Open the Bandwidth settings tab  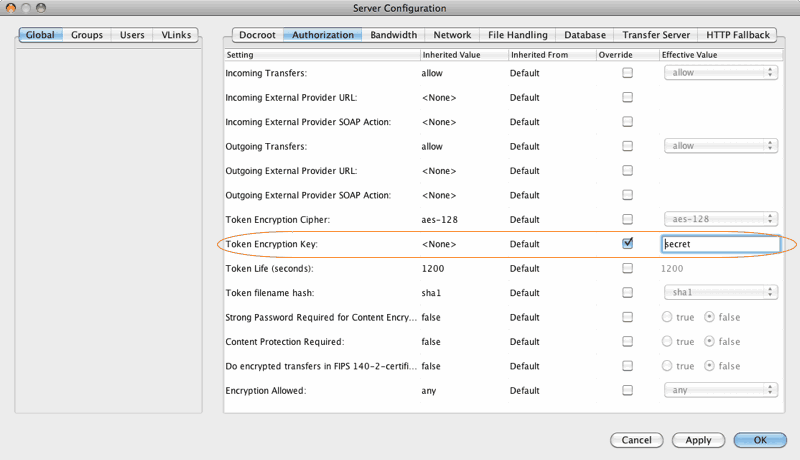pyautogui.click(x=393, y=35)
